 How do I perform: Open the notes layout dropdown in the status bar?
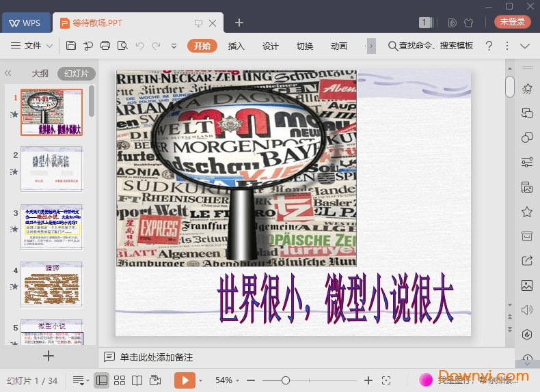tap(81, 380)
